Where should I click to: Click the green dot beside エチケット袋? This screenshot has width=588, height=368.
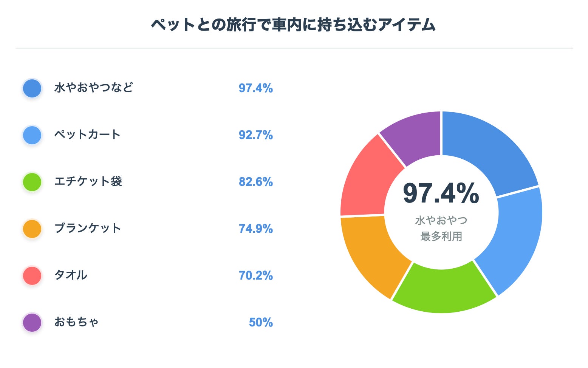click(x=32, y=182)
